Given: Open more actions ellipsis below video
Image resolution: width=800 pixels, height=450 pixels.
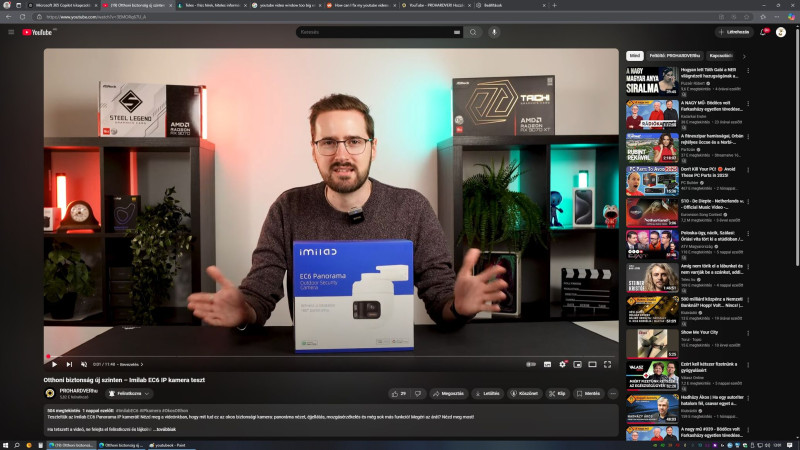Looking at the screenshot, I should pos(613,393).
